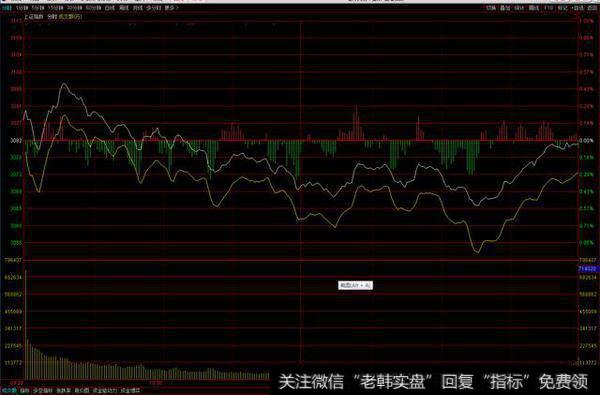Screen dimensions: 600x395
Task: Select 资金博弈 bottom indicator tab
Action: coord(130,391)
